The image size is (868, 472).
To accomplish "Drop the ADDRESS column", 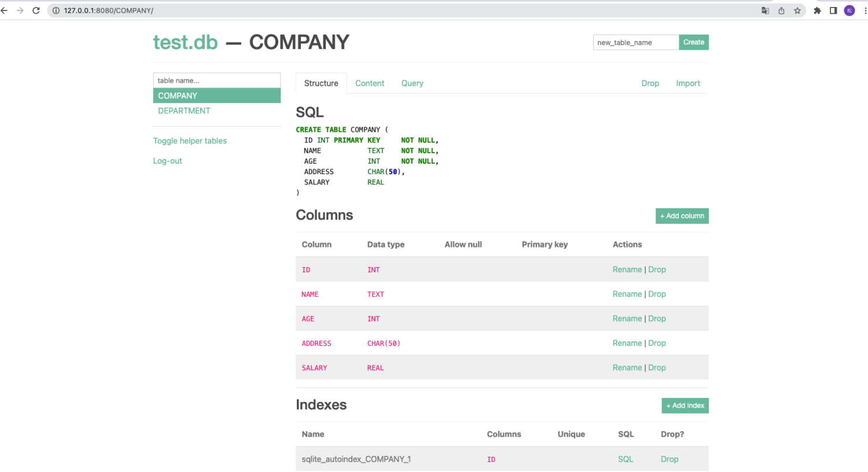I will point(657,343).
